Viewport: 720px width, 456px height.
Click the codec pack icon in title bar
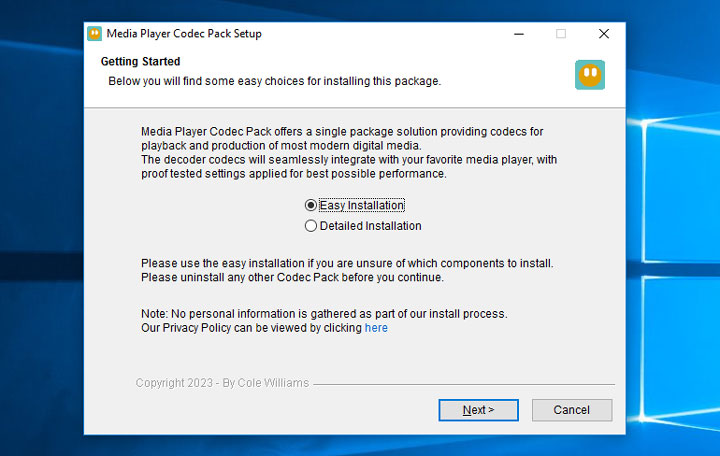click(x=94, y=34)
